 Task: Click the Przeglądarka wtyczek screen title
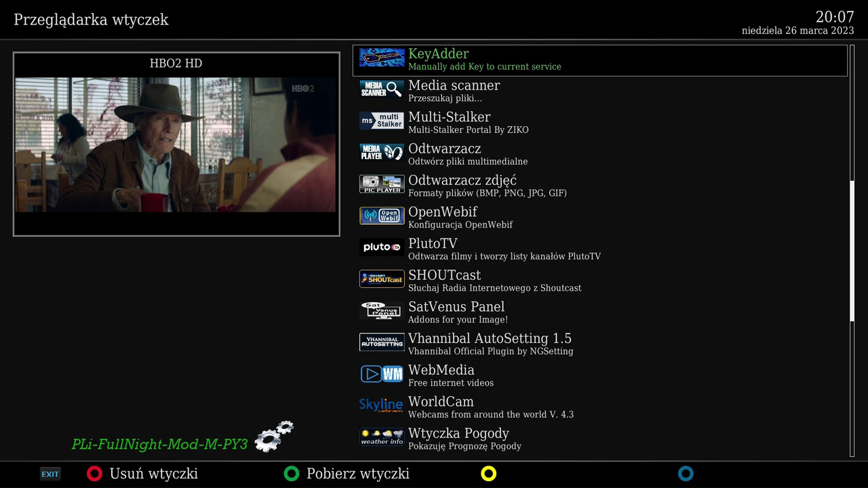[91, 20]
